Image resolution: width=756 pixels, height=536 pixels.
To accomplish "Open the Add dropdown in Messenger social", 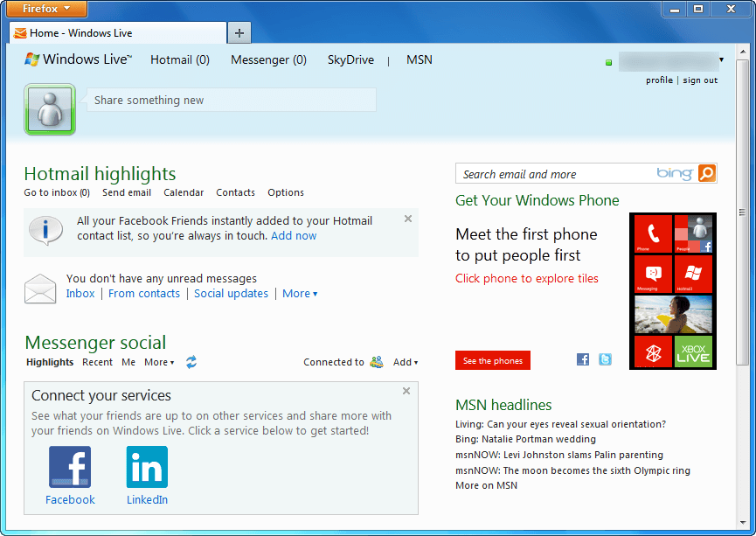I will point(406,362).
